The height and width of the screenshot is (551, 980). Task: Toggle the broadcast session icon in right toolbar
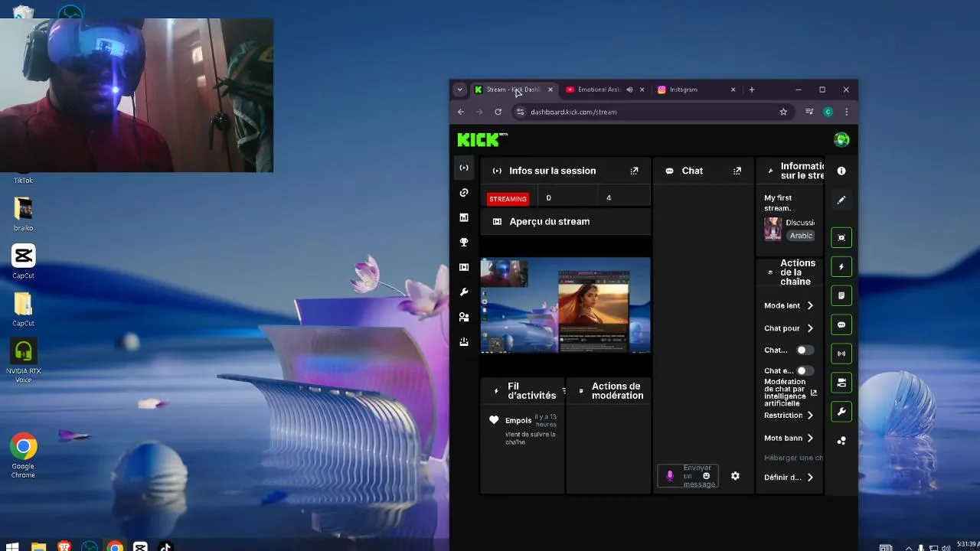(x=841, y=354)
